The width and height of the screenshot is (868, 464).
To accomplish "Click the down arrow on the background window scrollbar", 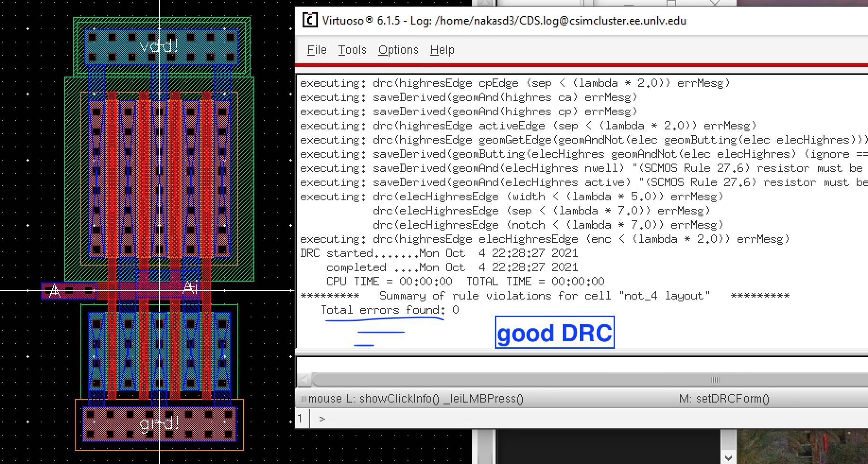I will [x=729, y=458].
